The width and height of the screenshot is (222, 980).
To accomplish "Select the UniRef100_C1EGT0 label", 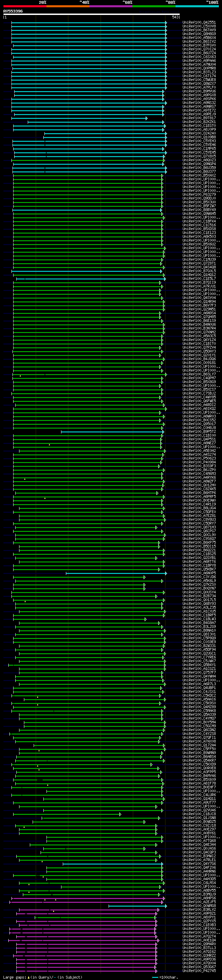I will coord(199,126).
